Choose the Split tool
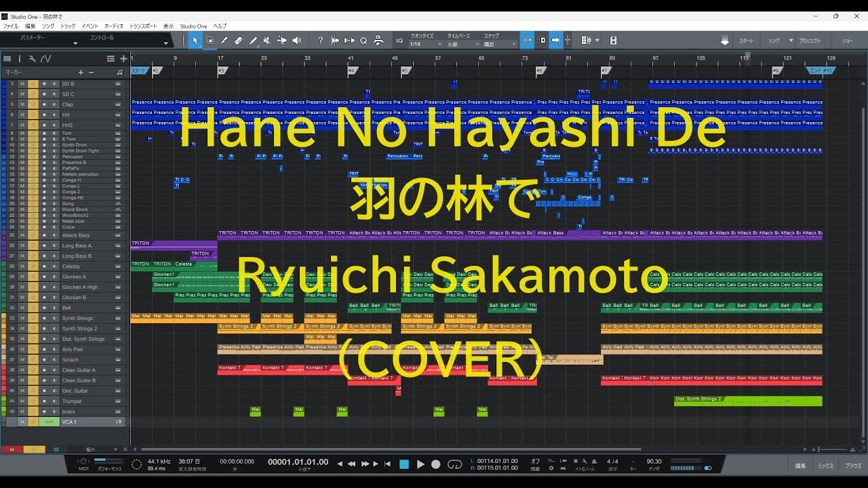Viewport: 868px width, 488px height. point(224,41)
